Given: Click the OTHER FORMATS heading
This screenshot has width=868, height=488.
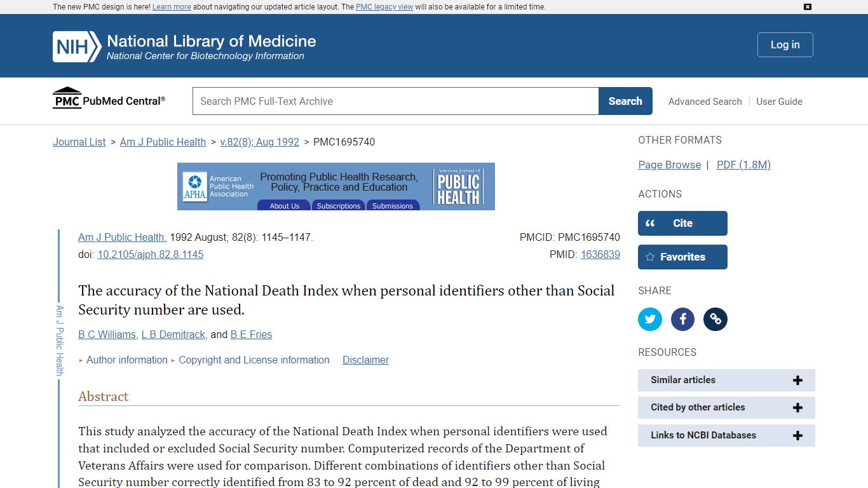Looking at the screenshot, I should click(x=680, y=140).
